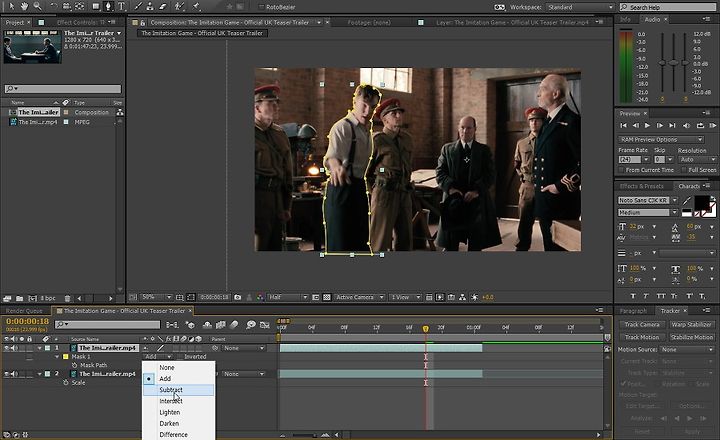The width and height of the screenshot is (720, 440).
Task: Mute audio of layer 1
Action: pyautogui.click(x=14, y=348)
